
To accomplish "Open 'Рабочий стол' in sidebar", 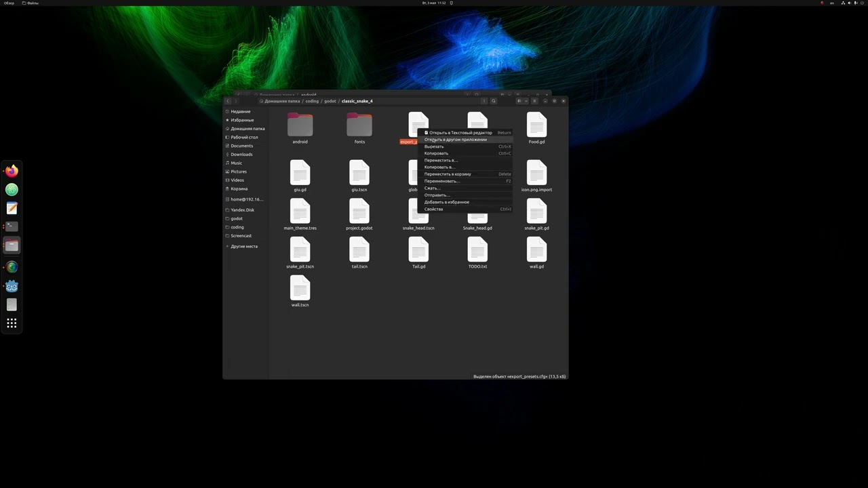I will click(x=245, y=137).
